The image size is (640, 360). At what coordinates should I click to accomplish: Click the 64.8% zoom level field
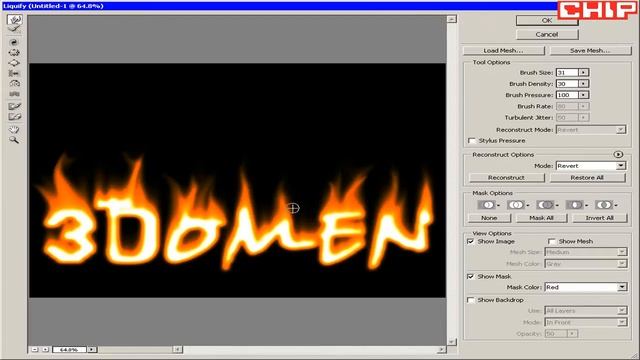69,350
